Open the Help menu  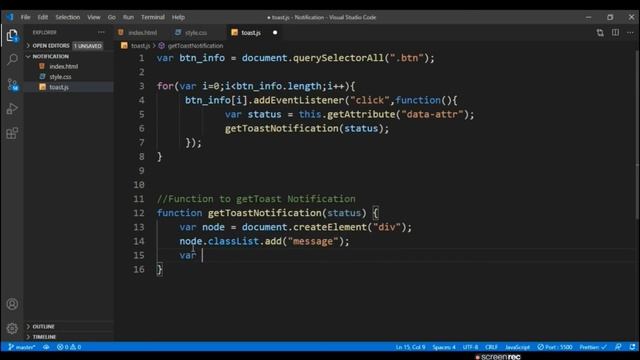(178, 17)
